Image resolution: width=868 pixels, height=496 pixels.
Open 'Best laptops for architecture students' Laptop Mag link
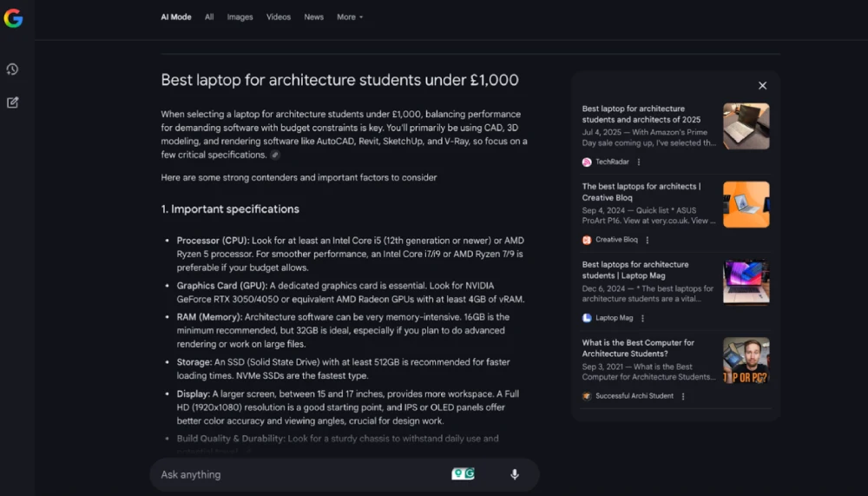[x=635, y=270]
